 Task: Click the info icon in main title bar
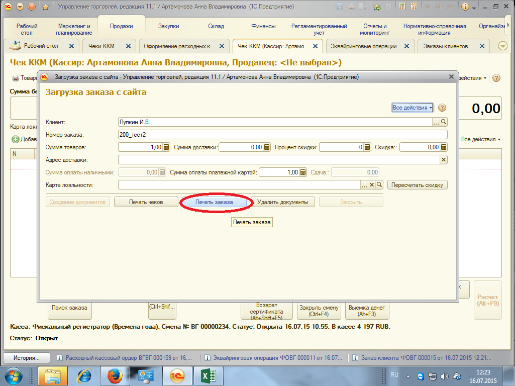(465, 7)
